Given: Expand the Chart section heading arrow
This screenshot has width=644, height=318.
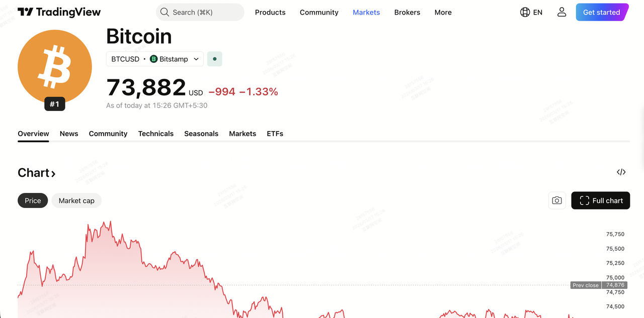Looking at the screenshot, I should click(53, 174).
